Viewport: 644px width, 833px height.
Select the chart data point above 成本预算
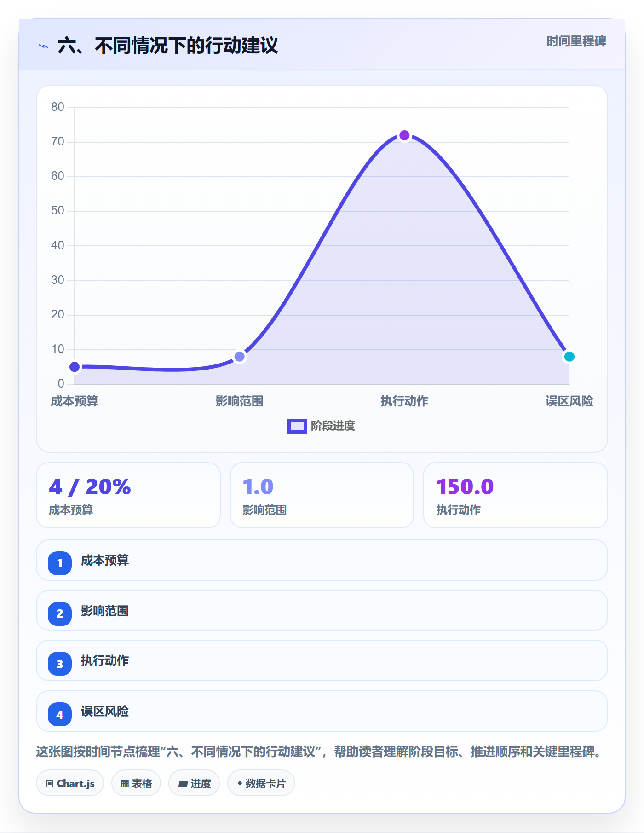tap(75, 367)
